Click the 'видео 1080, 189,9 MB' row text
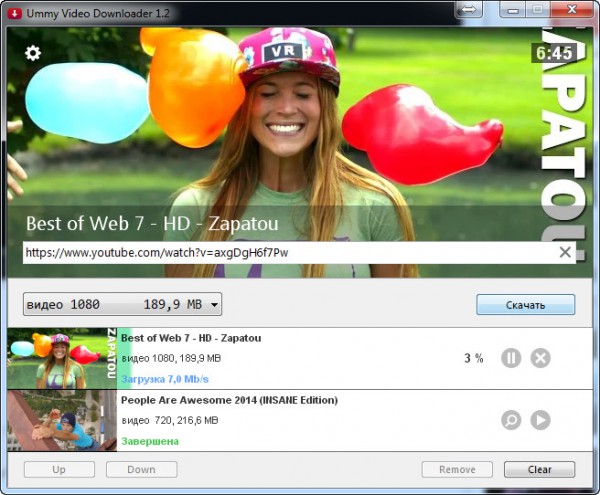The image size is (600, 495). click(171, 358)
